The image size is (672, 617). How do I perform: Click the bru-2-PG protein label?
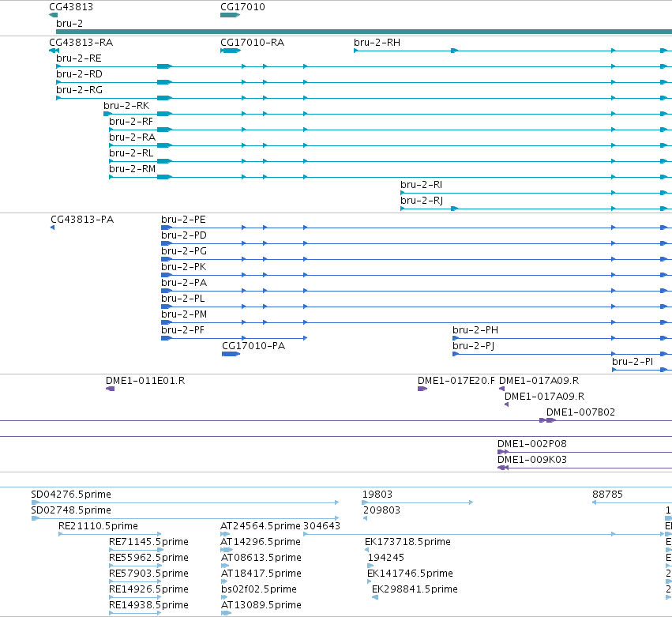[184, 251]
